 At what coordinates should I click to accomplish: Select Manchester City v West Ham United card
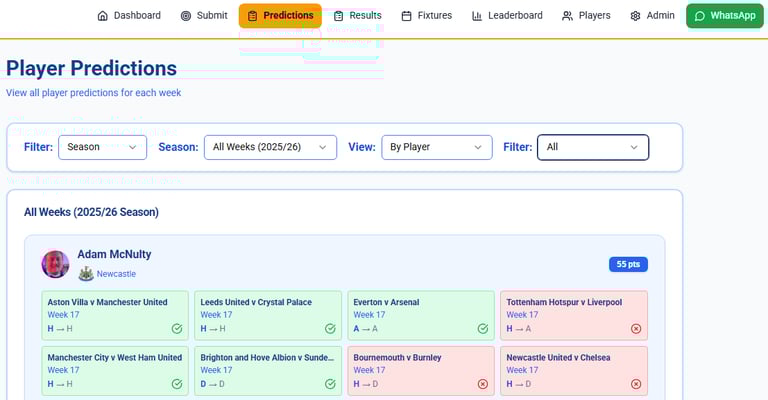[x=115, y=371]
